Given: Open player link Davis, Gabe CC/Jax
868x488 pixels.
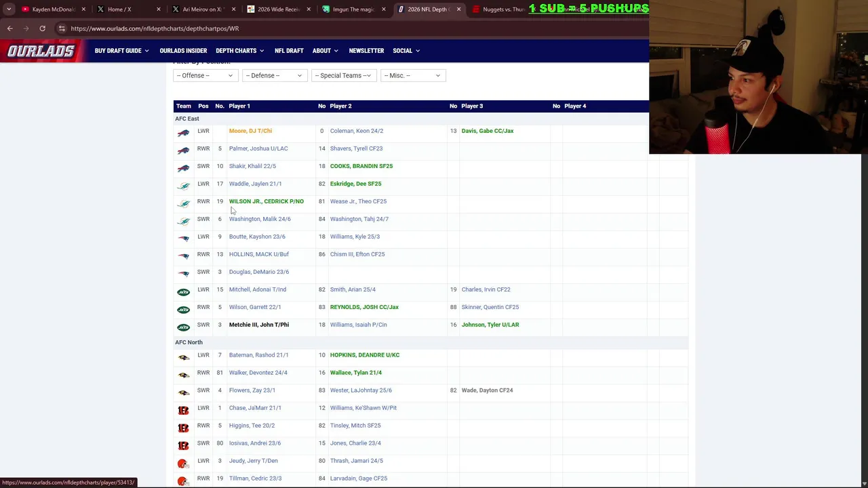Looking at the screenshot, I should point(488,131).
